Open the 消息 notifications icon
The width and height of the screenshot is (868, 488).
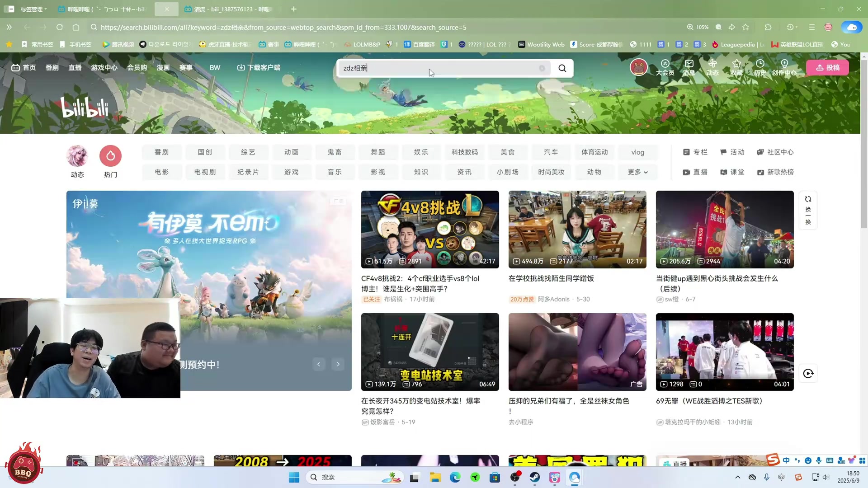point(689,67)
